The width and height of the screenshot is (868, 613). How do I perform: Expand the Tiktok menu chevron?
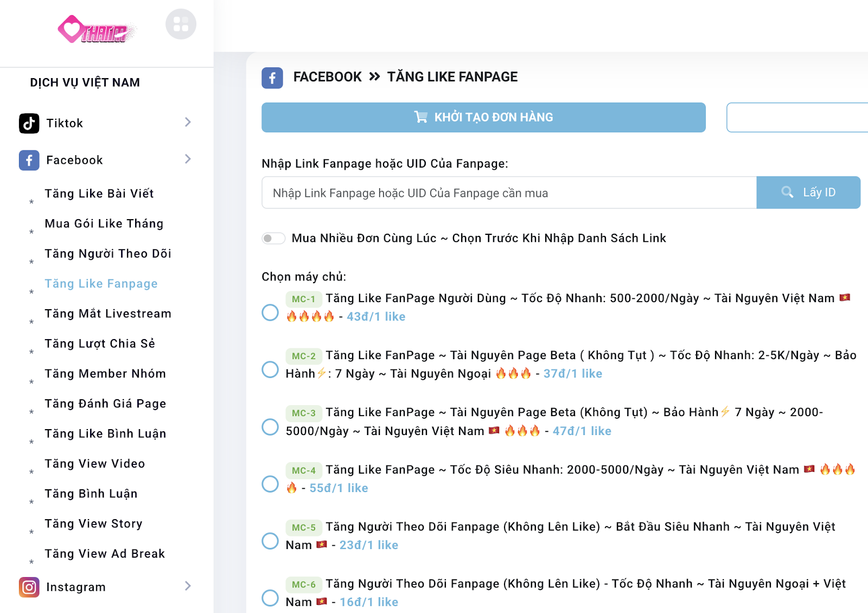click(188, 122)
